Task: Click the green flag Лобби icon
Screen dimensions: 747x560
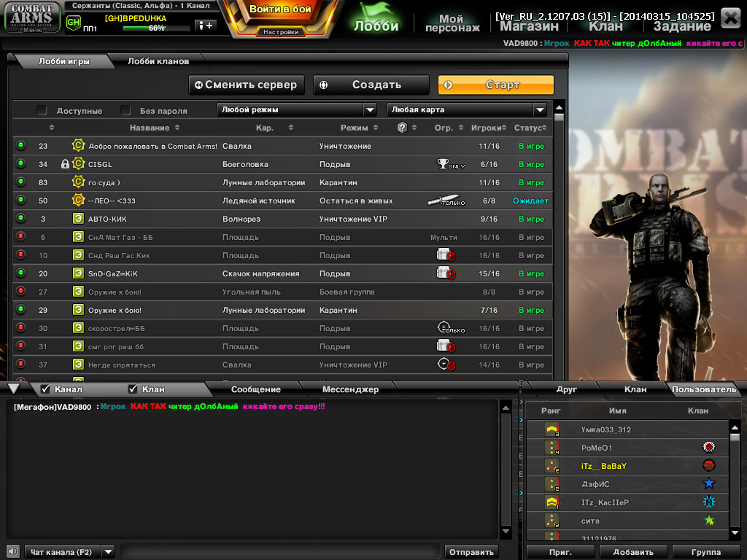Action: (376, 17)
